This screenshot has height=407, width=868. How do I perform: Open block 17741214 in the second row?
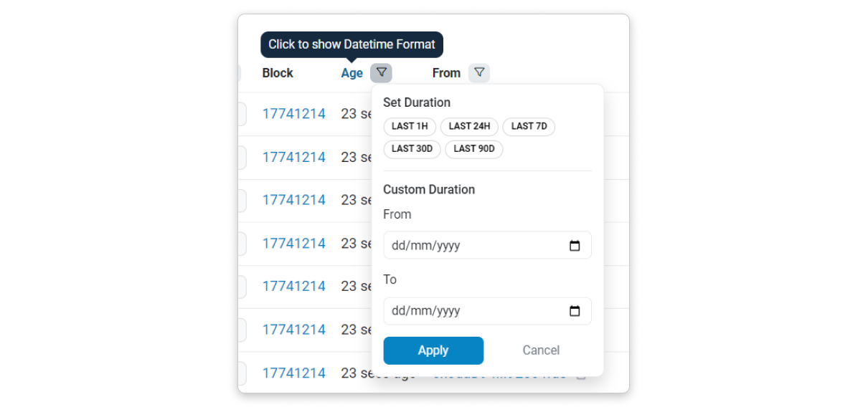(293, 157)
